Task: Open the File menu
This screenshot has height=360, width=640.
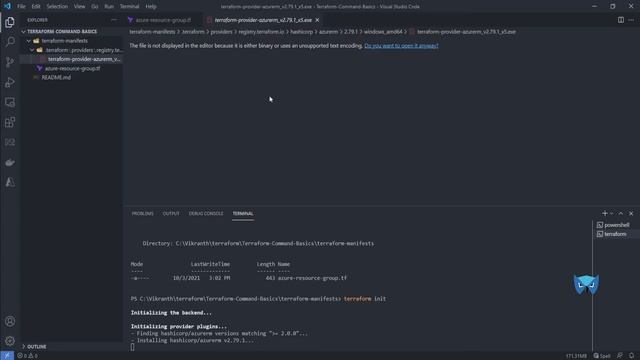Action: tap(21, 7)
